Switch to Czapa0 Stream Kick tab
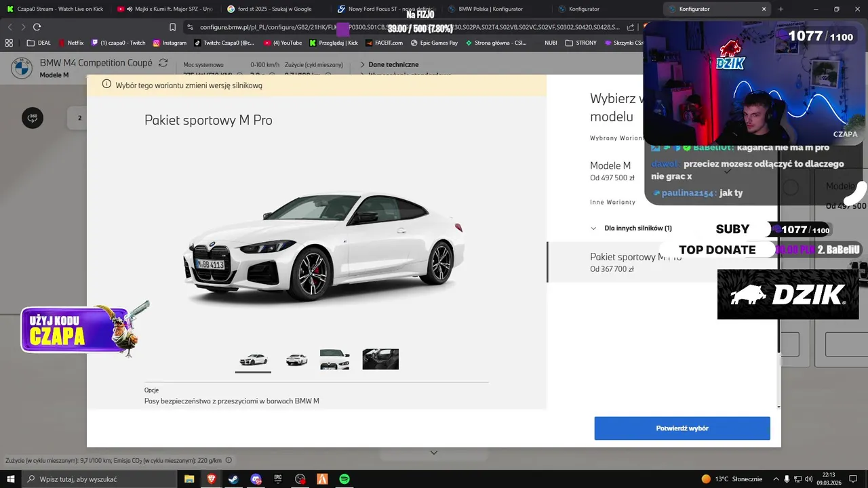 [54, 9]
